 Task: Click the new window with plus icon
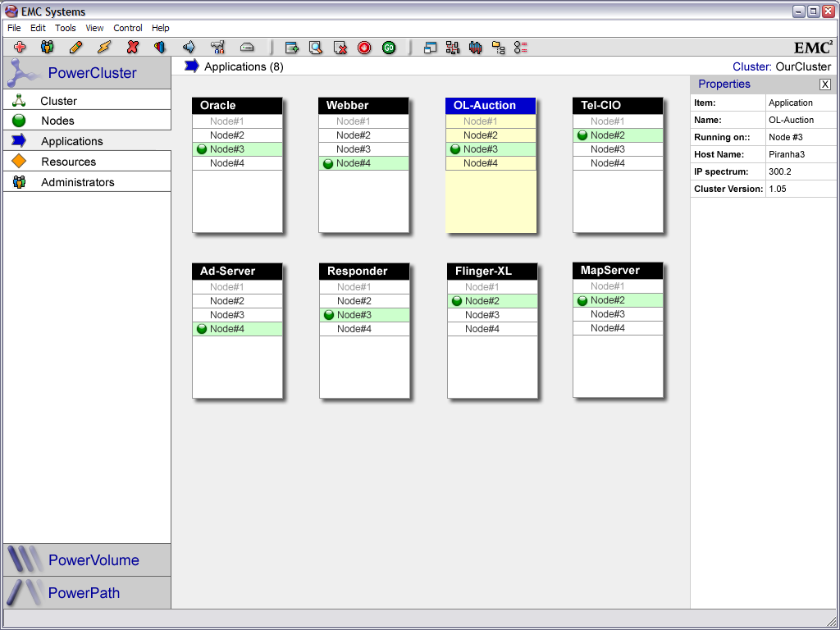point(291,48)
